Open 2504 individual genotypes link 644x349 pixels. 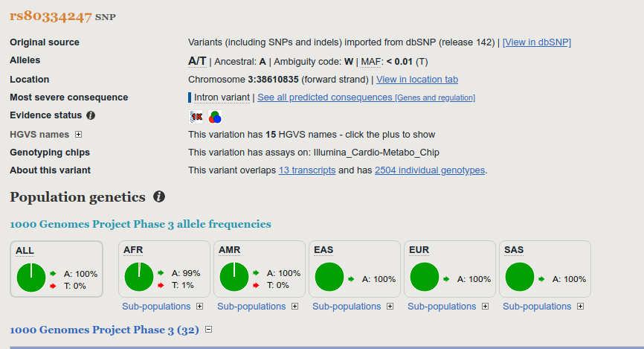[x=430, y=170]
